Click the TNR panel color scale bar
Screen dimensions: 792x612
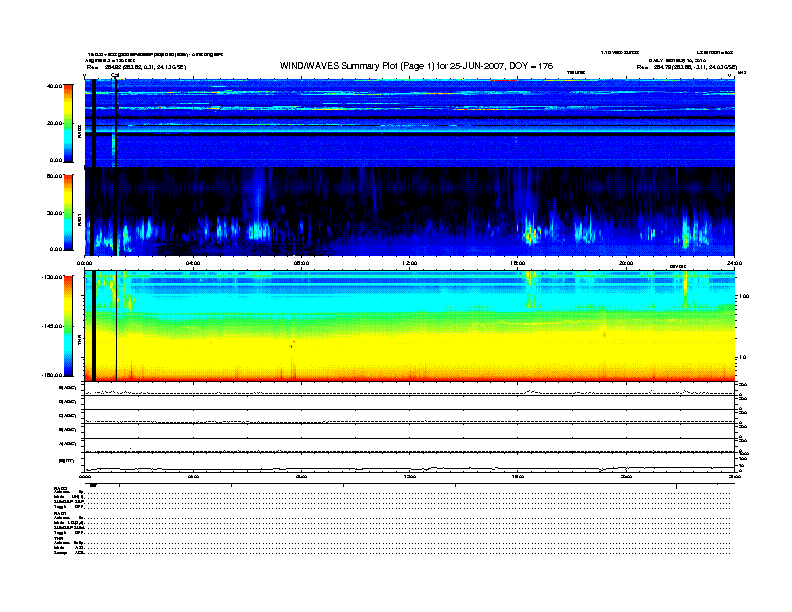tap(68, 326)
